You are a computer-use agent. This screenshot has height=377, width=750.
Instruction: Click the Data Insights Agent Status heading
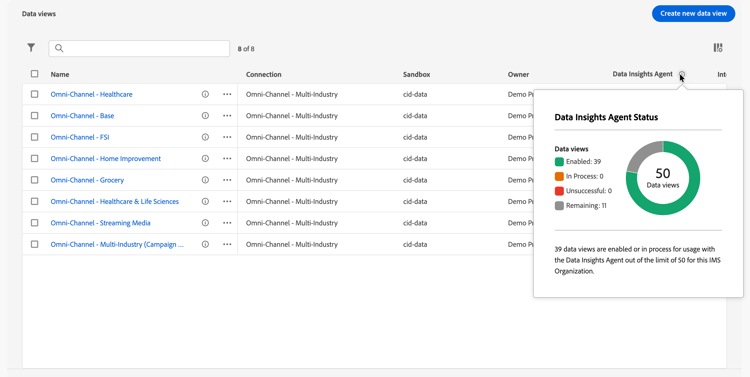(x=606, y=117)
